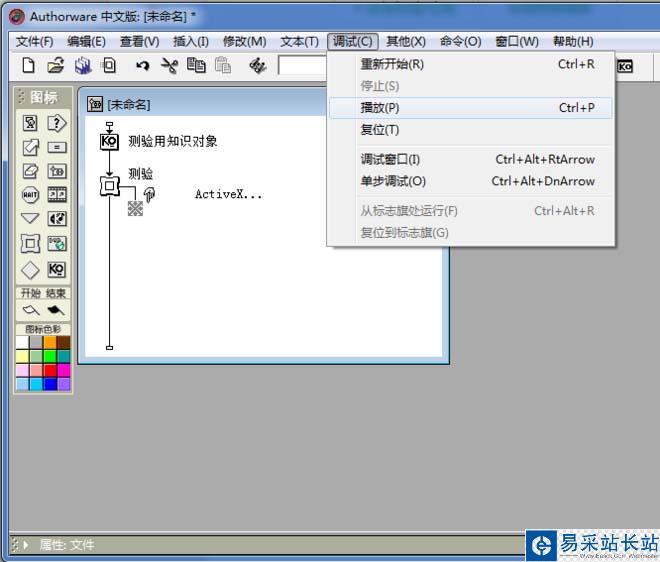Open the 其他(X) menu
The image size is (660, 562).
click(406, 42)
